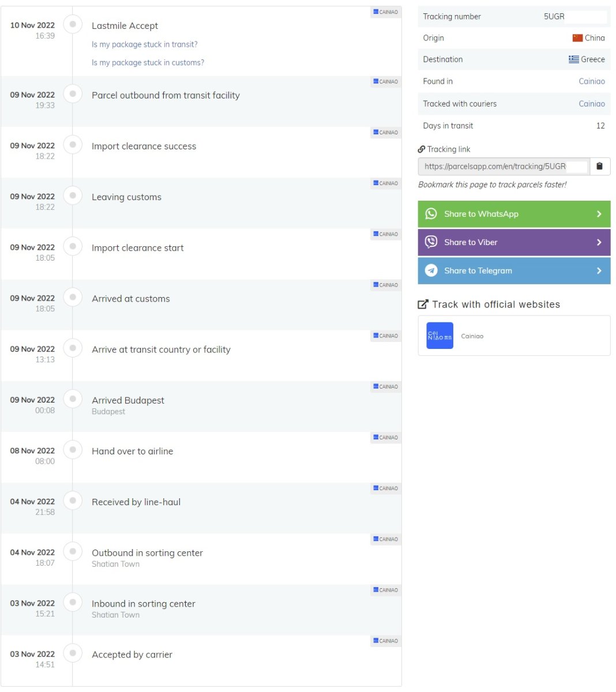This screenshot has height=692, width=616.
Task: Click 'Import clearance success' status text
Action: [144, 146]
